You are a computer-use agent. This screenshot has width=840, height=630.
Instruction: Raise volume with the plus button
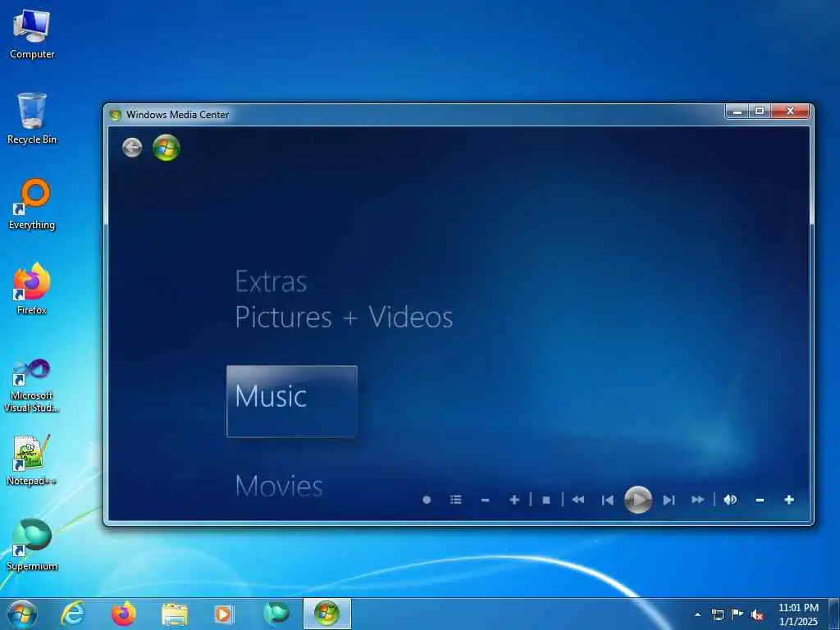789,500
